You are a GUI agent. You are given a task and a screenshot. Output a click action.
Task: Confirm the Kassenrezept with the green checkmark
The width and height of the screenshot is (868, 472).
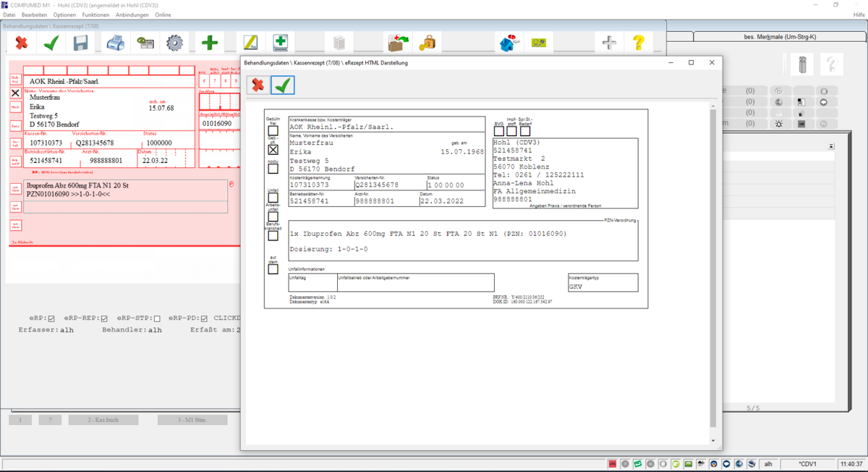tap(51, 43)
